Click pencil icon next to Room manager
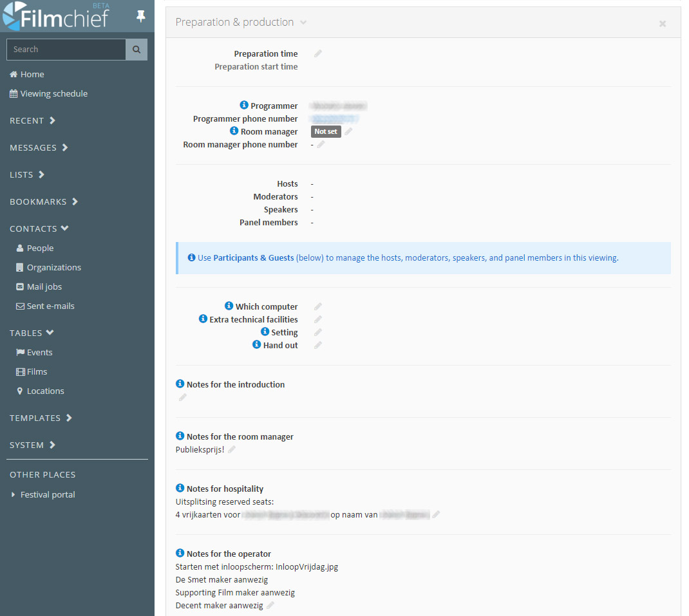 [x=348, y=132]
